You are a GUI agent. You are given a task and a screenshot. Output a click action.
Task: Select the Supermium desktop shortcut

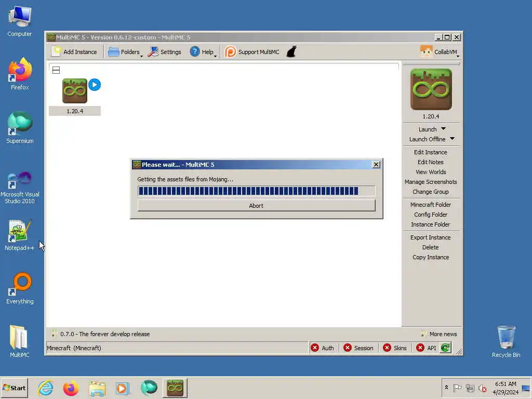[x=20, y=128]
